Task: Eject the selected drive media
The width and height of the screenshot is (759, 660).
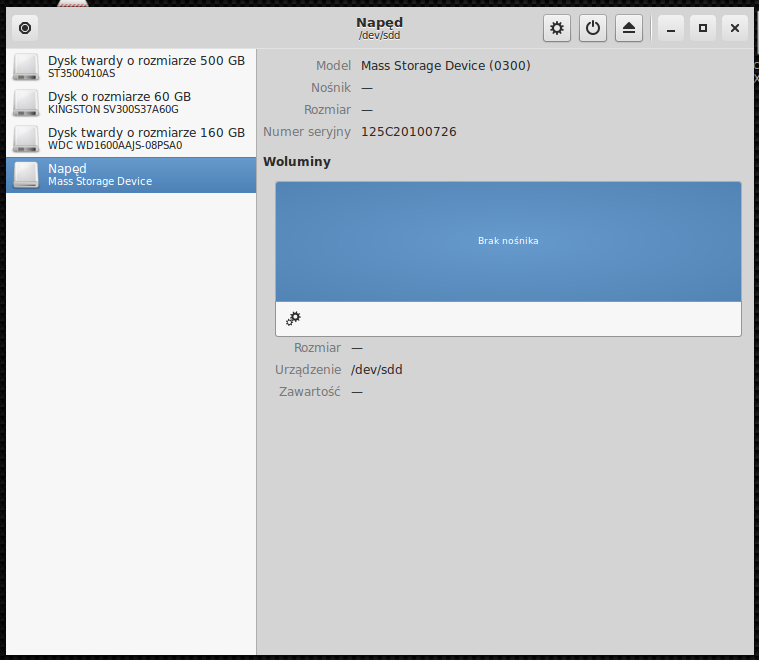Action: [x=629, y=28]
